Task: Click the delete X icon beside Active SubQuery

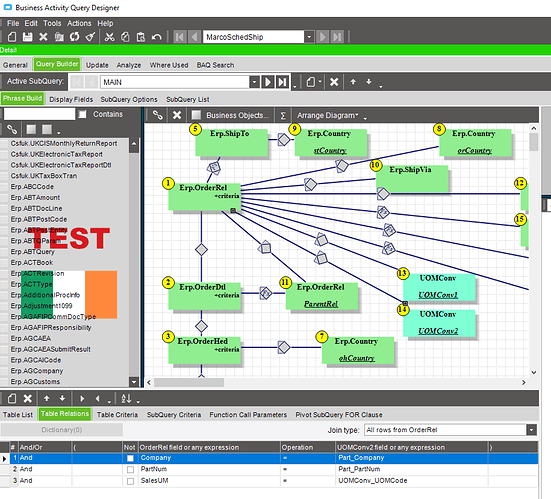Action: [334, 82]
